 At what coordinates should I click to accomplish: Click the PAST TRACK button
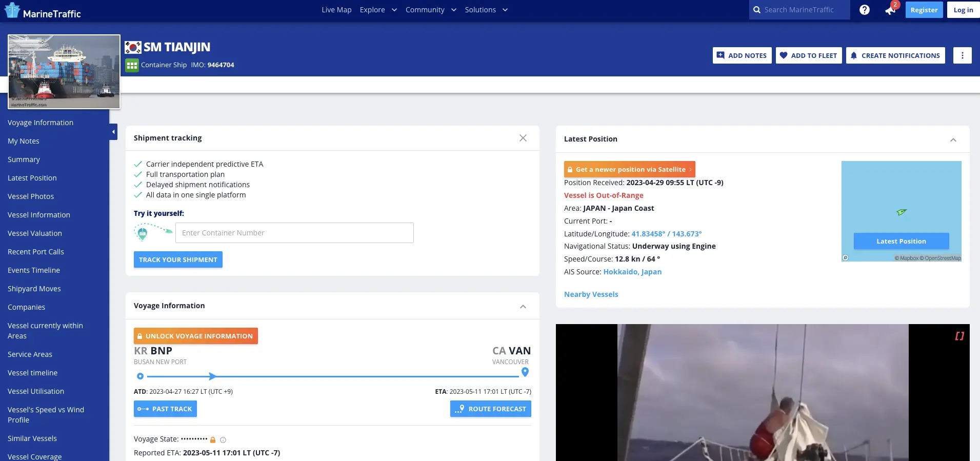pyautogui.click(x=165, y=409)
